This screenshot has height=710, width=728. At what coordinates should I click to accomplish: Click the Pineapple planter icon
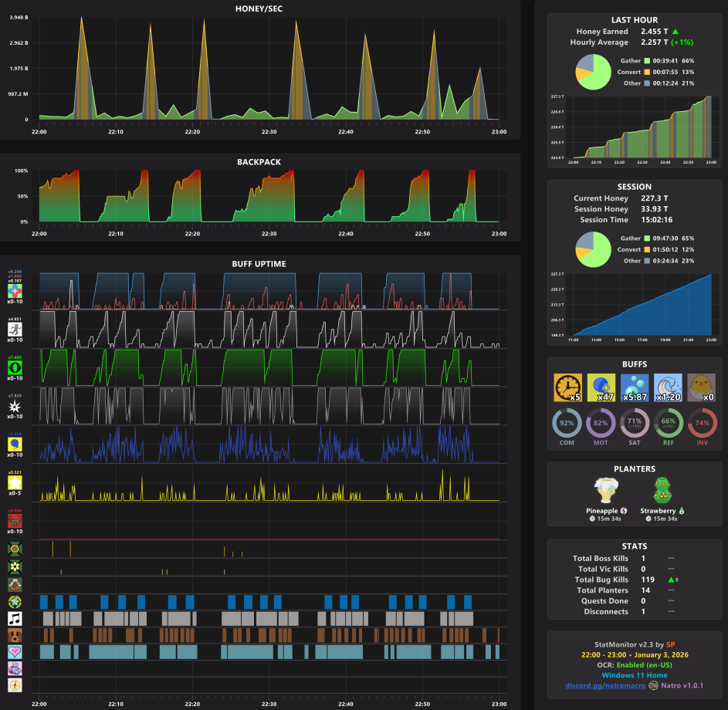[606, 491]
